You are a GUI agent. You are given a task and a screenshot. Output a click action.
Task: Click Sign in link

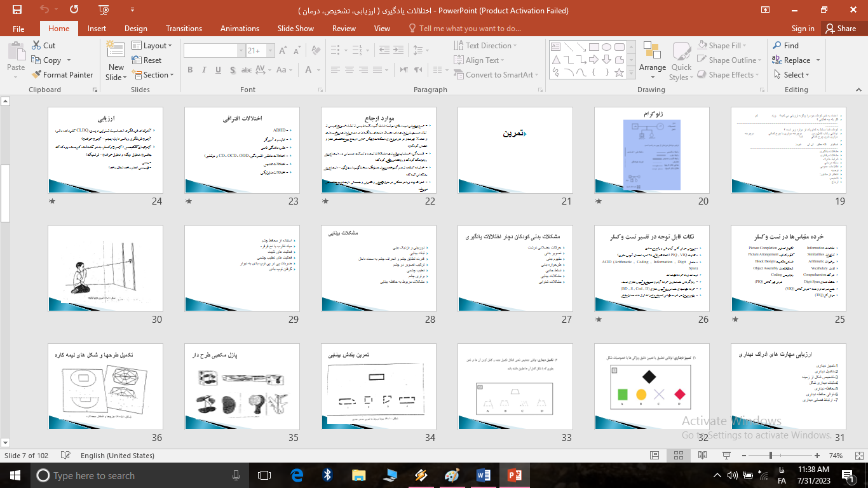click(x=803, y=29)
